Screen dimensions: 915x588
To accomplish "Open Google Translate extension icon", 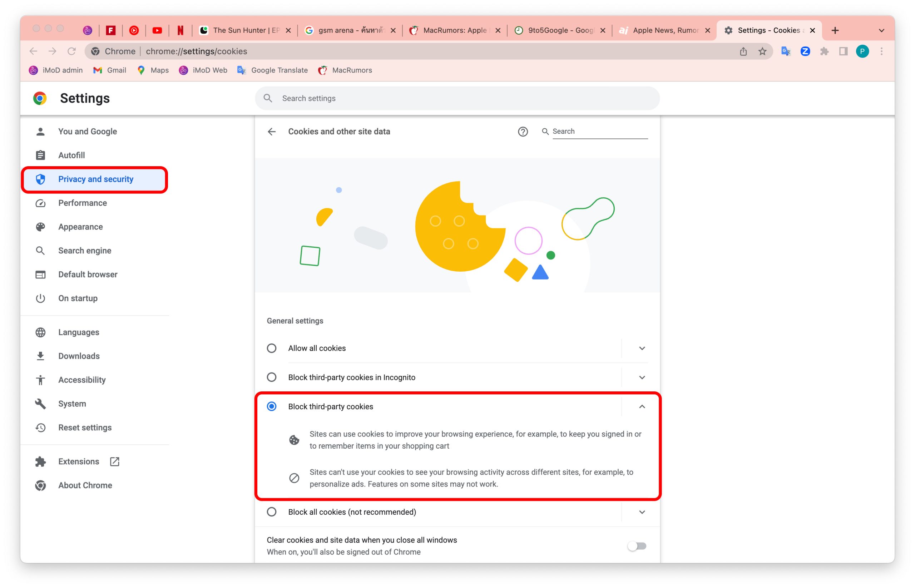I will pos(786,51).
